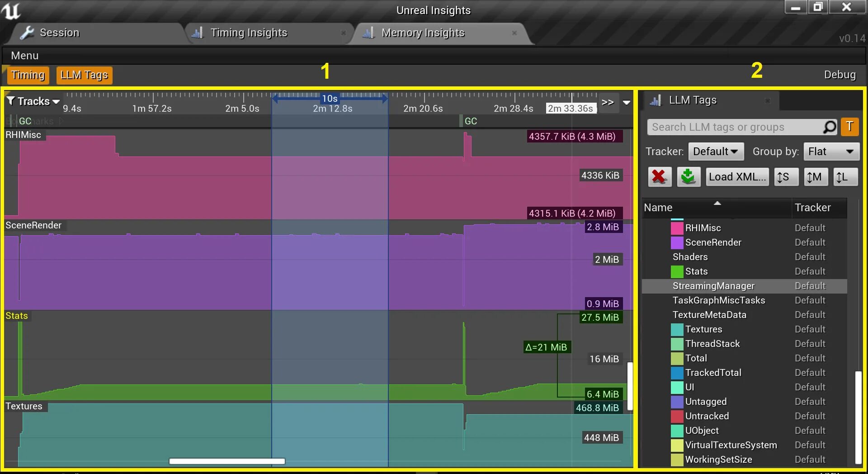
Task: Toggle the WorkingSetSize color swatch
Action: tap(677, 460)
